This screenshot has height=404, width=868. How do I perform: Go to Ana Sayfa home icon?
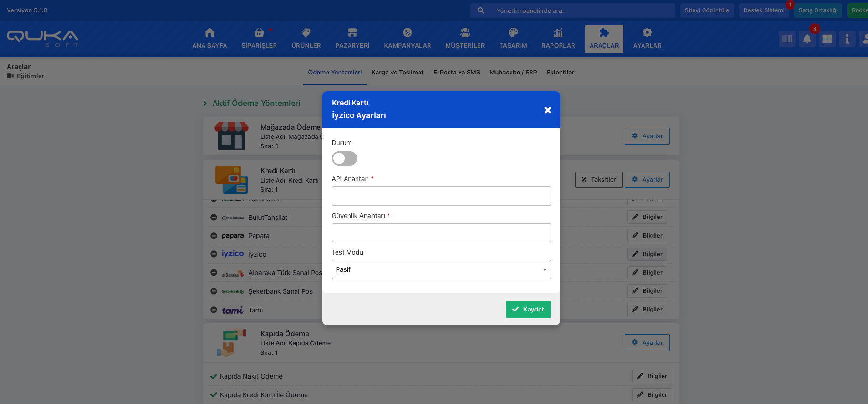pos(210,33)
